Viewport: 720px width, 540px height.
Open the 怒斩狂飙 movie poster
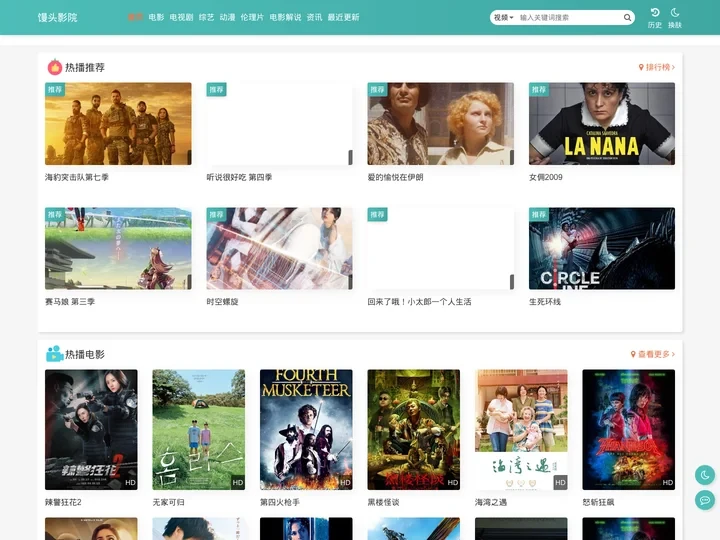(x=629, y=429)
